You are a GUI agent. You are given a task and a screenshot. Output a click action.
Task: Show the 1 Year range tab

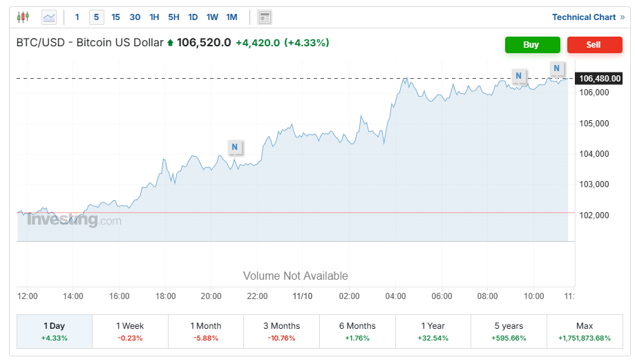click(433, 332)
